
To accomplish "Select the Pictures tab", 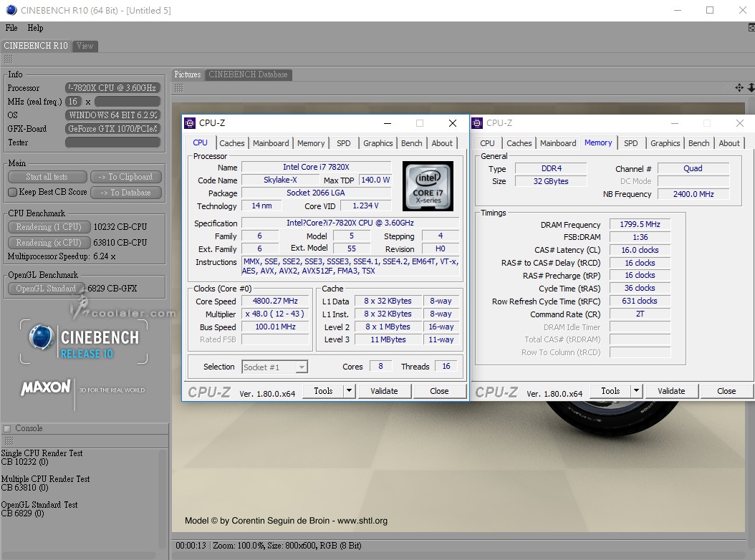I will click(187, 74).
